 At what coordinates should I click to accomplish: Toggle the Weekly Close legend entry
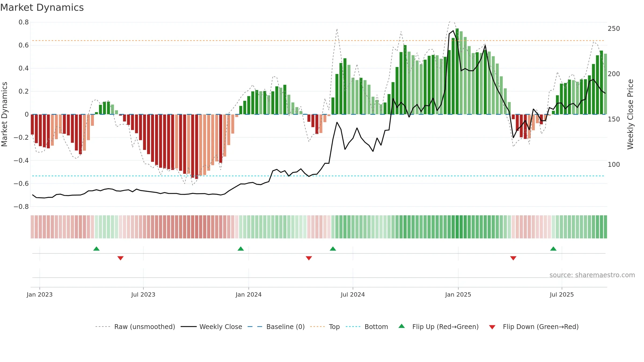tap(211, 327)
